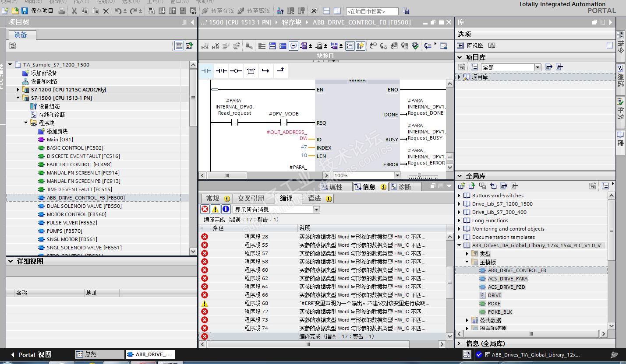626x364 pixels.
Task: Open the 诊断 diagnostics tab
Action: coord(401,187)
